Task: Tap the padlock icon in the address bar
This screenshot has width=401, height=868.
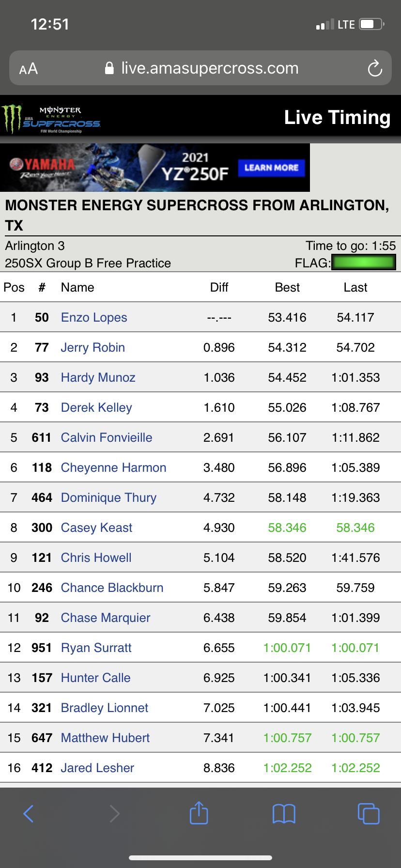Action: (x=108, y=68)
